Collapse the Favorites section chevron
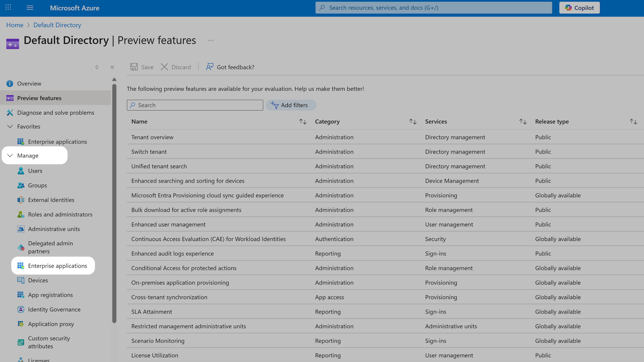The image size is (644, 362). click(x=10, y=126)
